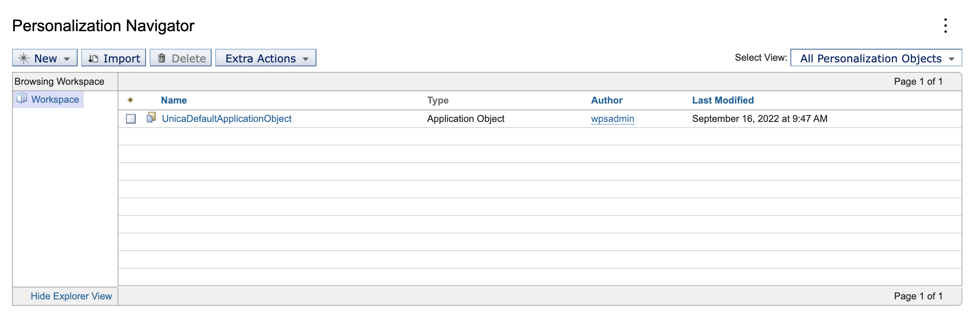
Task: Open the kebab menu beside Personalization Navigator
Action: tap(945, 26)
